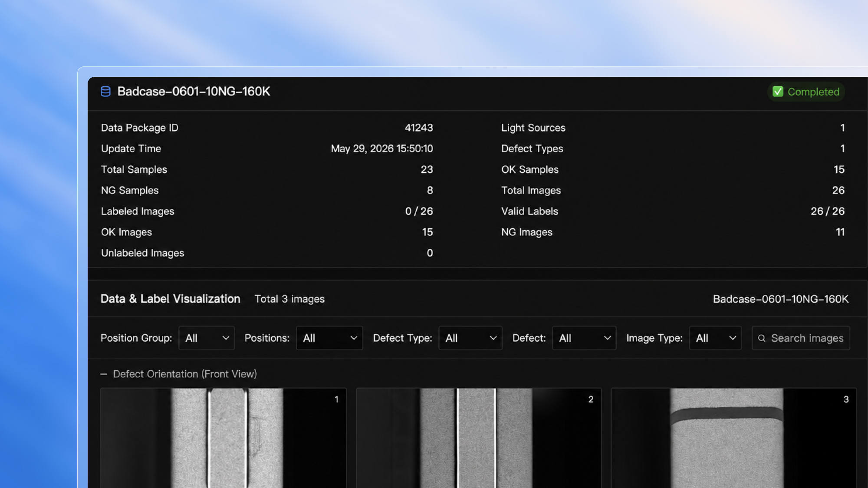868x488 pixels.
Task: Click the Completed status badge
Action: tap(806, 92)
